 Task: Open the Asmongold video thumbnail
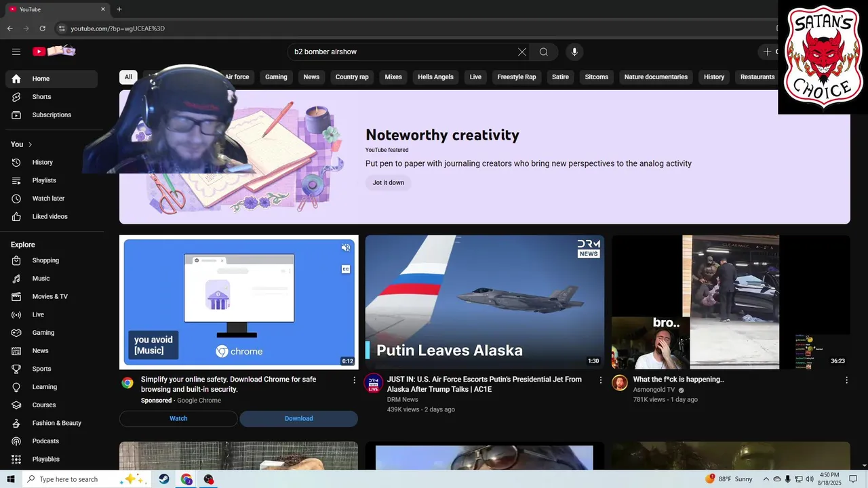[x=730, y=302]
